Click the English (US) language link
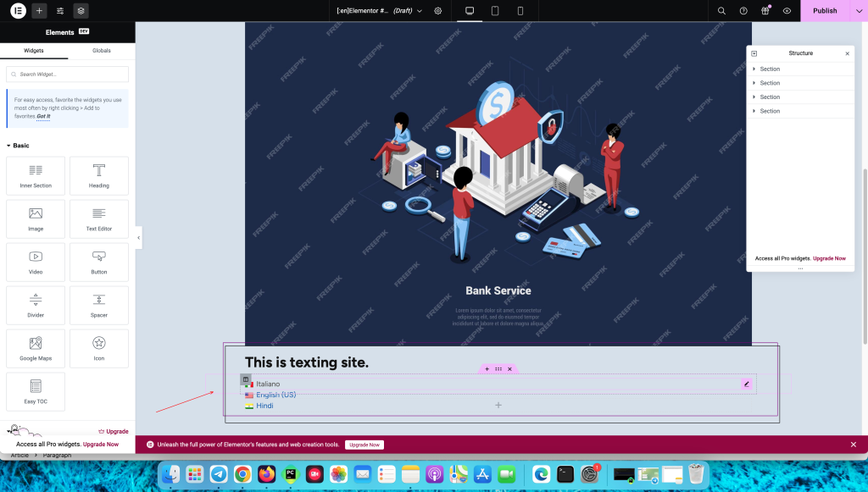The image size is (868, 492). point(275,395)
